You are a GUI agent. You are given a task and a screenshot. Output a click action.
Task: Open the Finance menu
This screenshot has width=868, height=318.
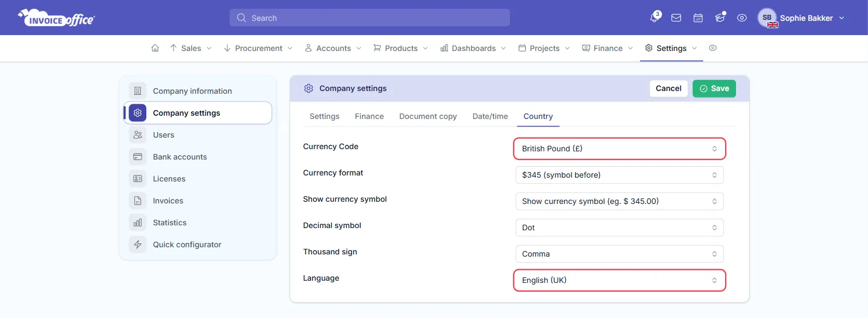pyautogui.click(x=607, y=48)
